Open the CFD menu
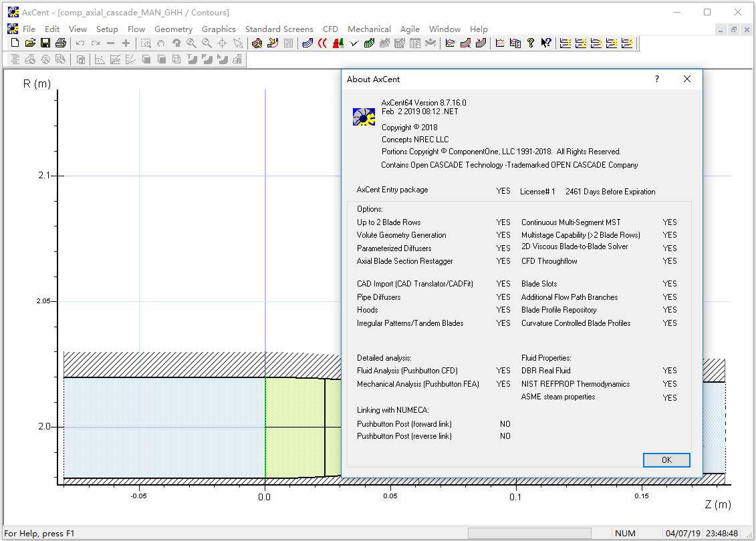Viewport: 756px width, 541px height. point(330,29)
